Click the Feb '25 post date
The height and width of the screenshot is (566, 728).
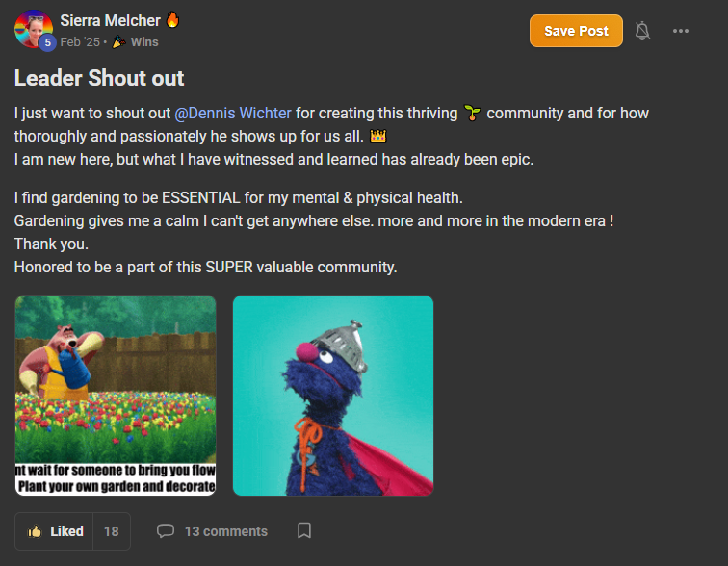(x=80, y=42)
